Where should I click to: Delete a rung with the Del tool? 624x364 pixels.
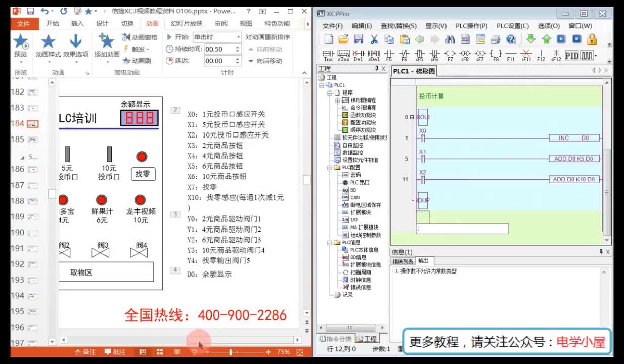359,55
